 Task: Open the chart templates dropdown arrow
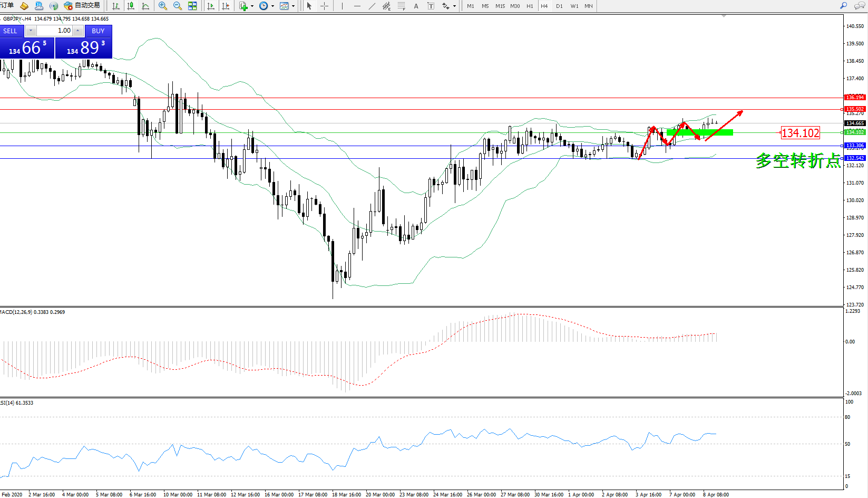click(293, 6)
